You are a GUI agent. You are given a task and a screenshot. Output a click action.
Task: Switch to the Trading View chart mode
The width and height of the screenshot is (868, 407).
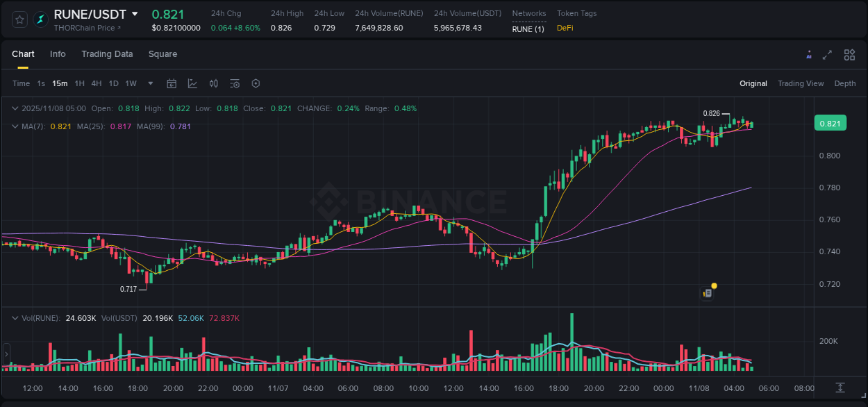[801, 83]
